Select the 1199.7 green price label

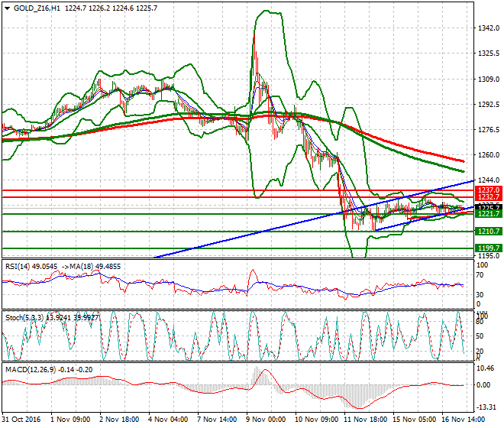click(488, 248)
